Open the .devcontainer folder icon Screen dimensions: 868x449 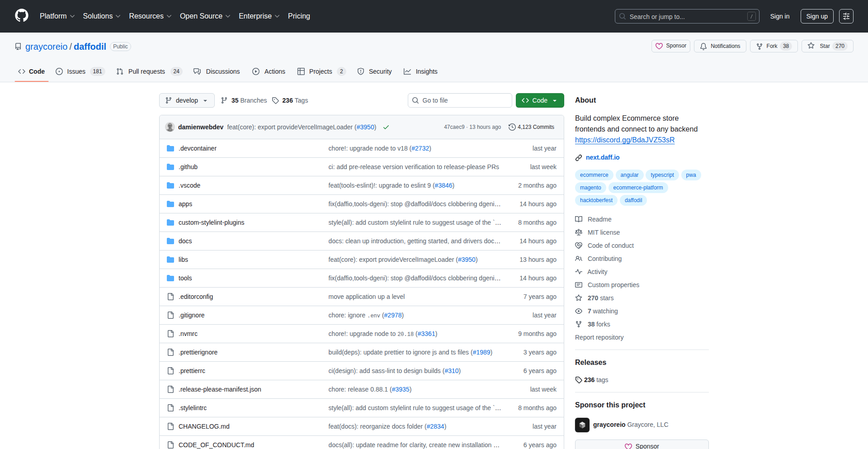(170, 148)
